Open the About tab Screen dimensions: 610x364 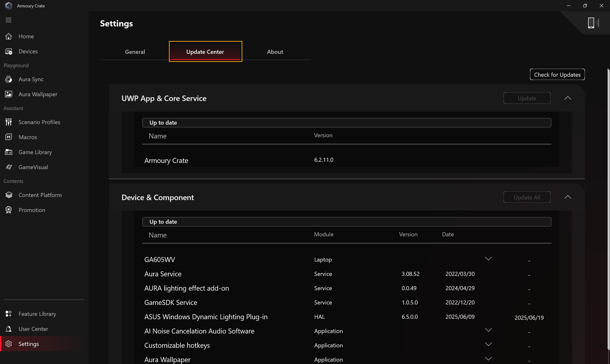(x=275, y=52)
